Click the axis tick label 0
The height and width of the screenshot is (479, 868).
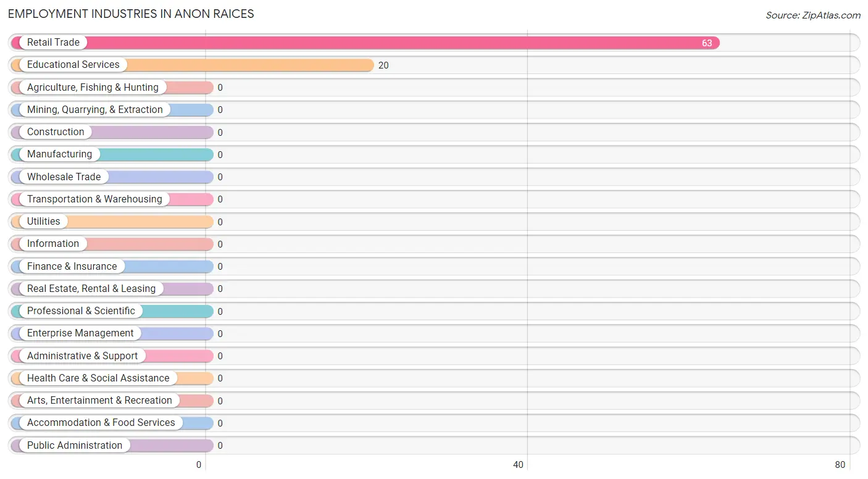[199, 465]
